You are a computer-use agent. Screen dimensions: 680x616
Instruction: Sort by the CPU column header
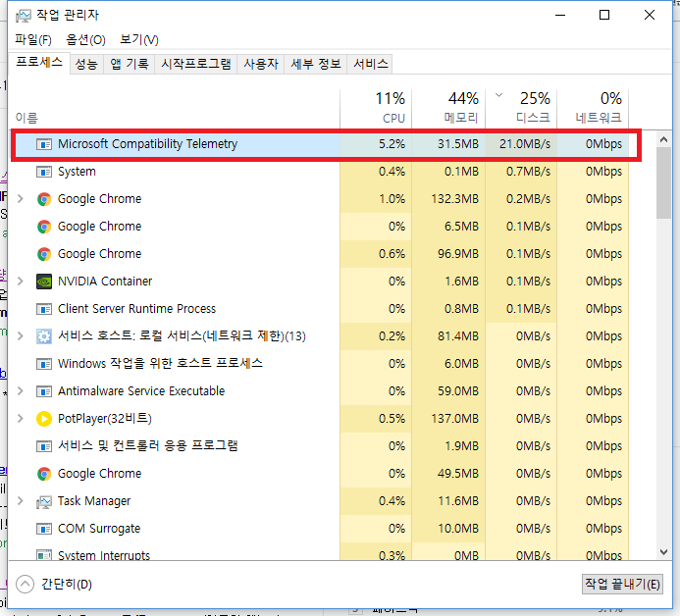click(376, 109)
